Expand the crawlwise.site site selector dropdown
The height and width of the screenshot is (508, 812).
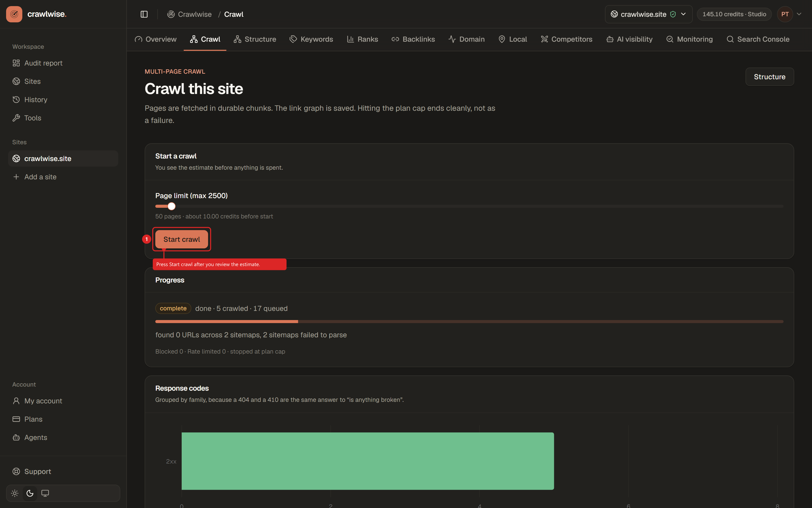[x=649, y=14]
